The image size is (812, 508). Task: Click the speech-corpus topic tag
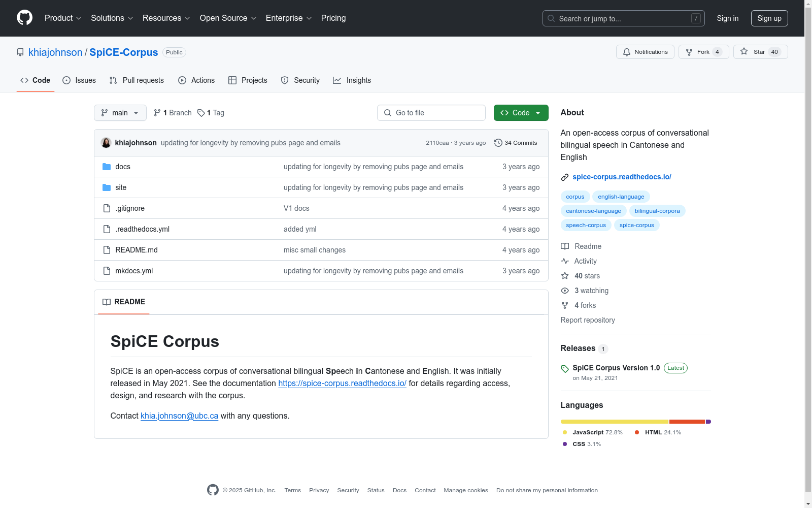[x=586, y=225]
